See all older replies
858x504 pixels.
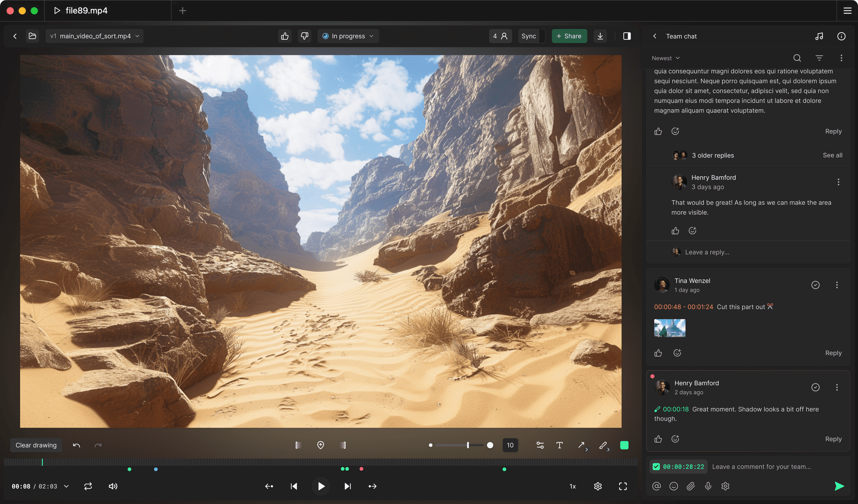click(x=832, y=155)
